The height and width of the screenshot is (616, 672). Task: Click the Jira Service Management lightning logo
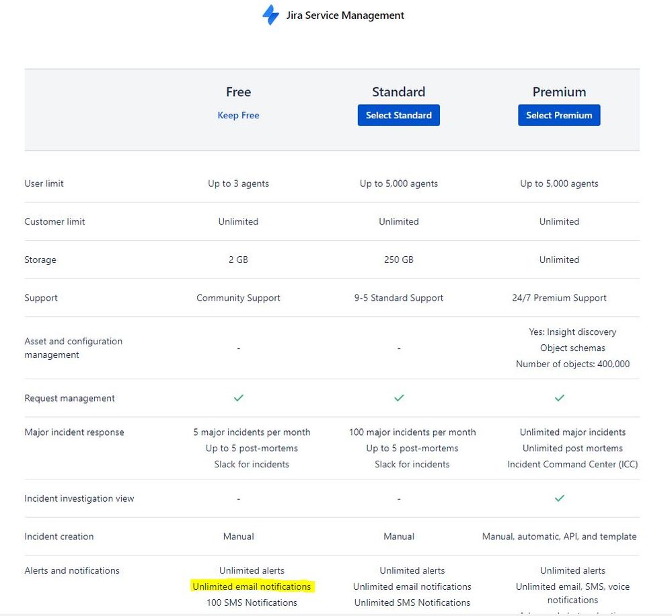(x=270, y=15)
